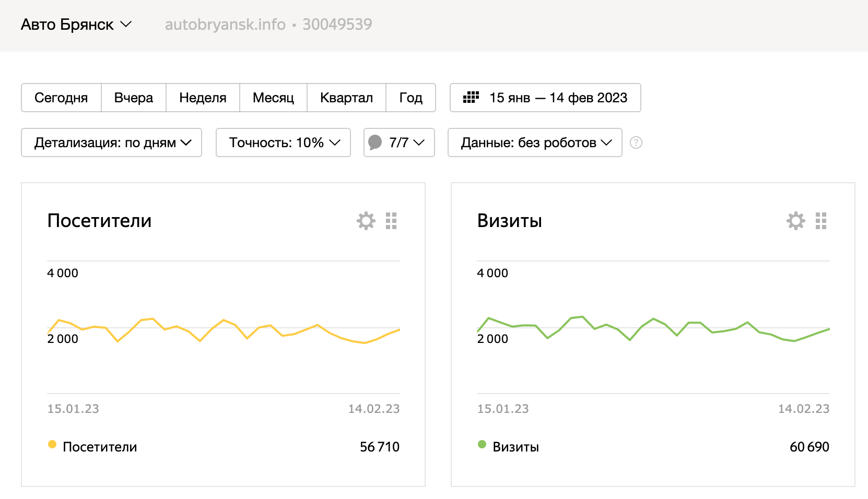Viewport: 868px width, 499px height.
Task: Click total value 60 690
Action: coord(810,447)
